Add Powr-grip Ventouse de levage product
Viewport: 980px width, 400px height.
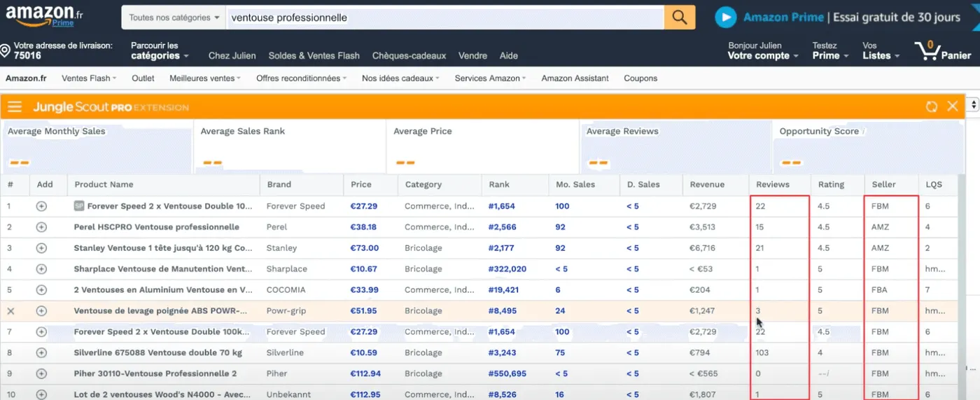click(41, 311)
